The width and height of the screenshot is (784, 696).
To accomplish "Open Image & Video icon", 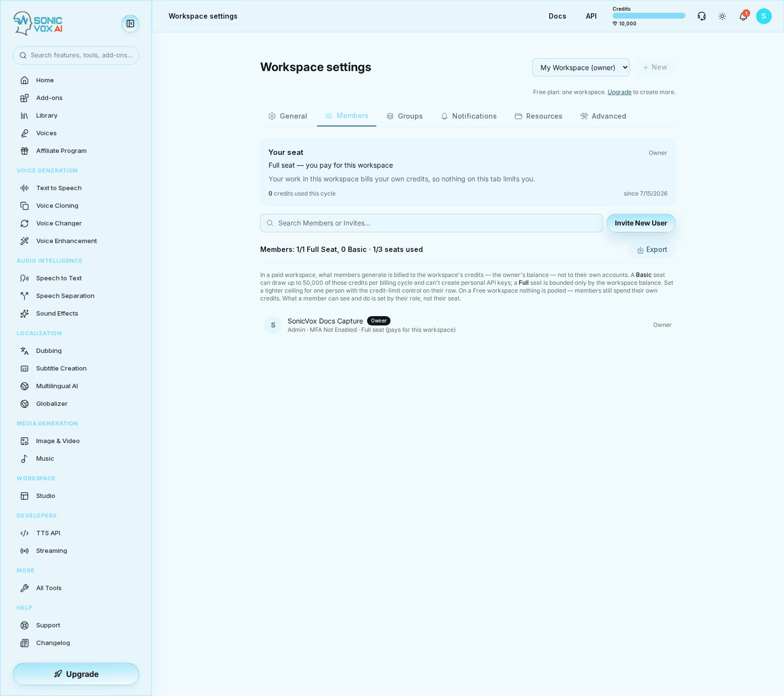I will coord(24,441).
